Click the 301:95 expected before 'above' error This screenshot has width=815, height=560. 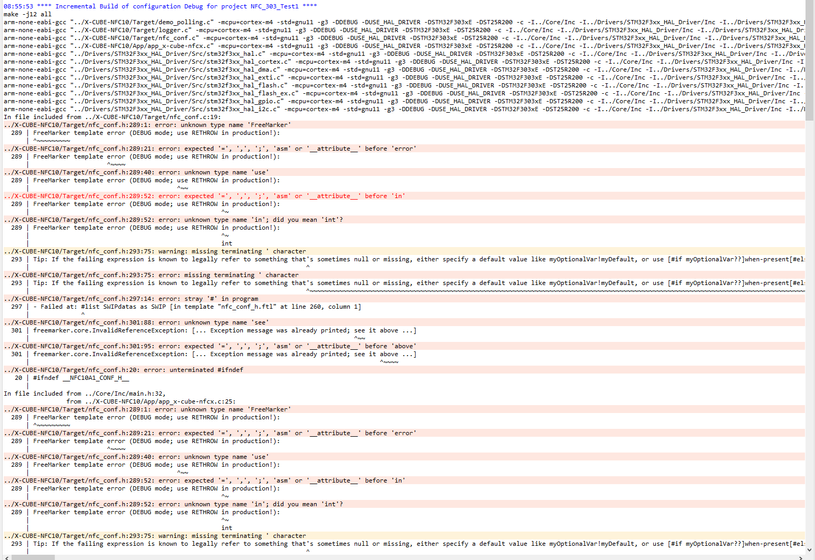coord(404,346)
